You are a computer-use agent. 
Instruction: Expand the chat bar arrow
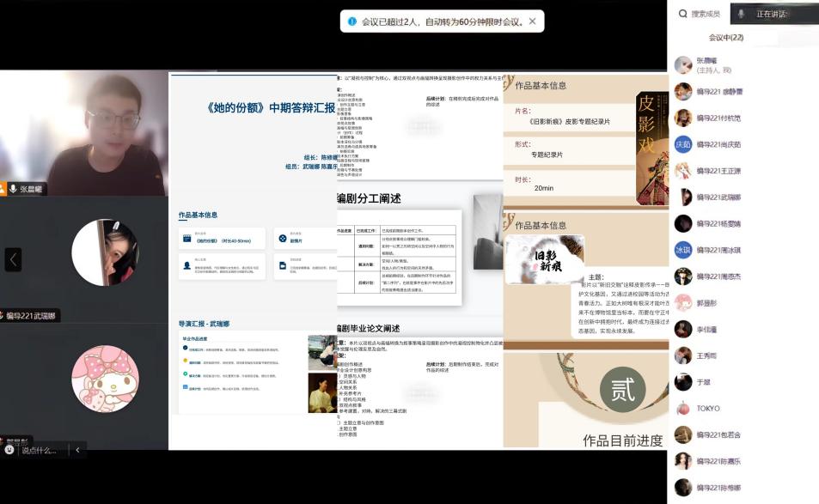(x=76, y=449)
